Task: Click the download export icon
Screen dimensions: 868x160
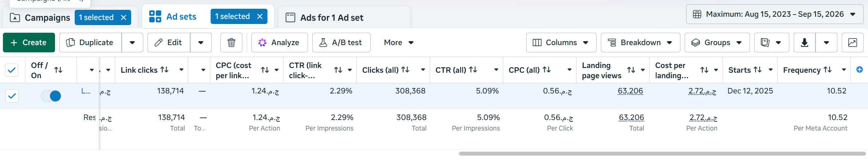Action: pyautogui.click(x=805, y=43)
